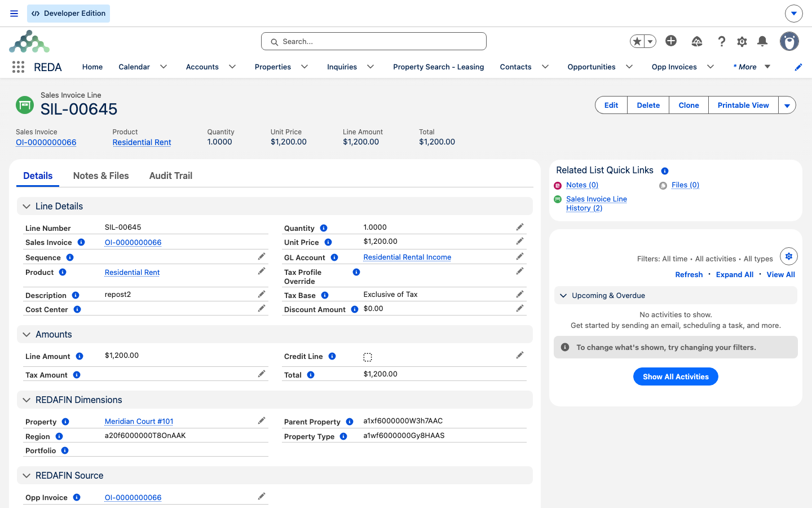The image size is (812, 508).
Task: Click the Delete button
Action: (648, 106)
